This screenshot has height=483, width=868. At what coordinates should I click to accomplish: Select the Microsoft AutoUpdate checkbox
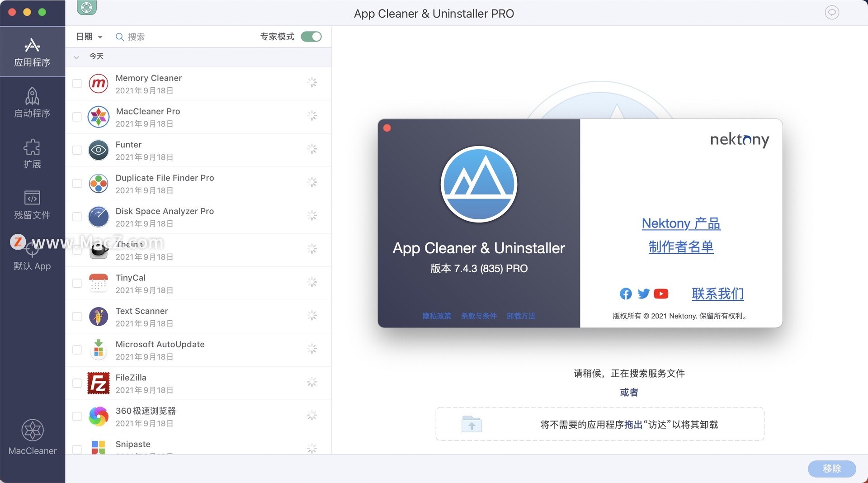[x=77, y=350]
